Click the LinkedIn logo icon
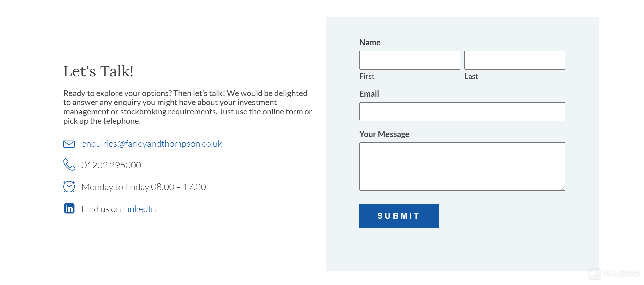 [69, 209]
